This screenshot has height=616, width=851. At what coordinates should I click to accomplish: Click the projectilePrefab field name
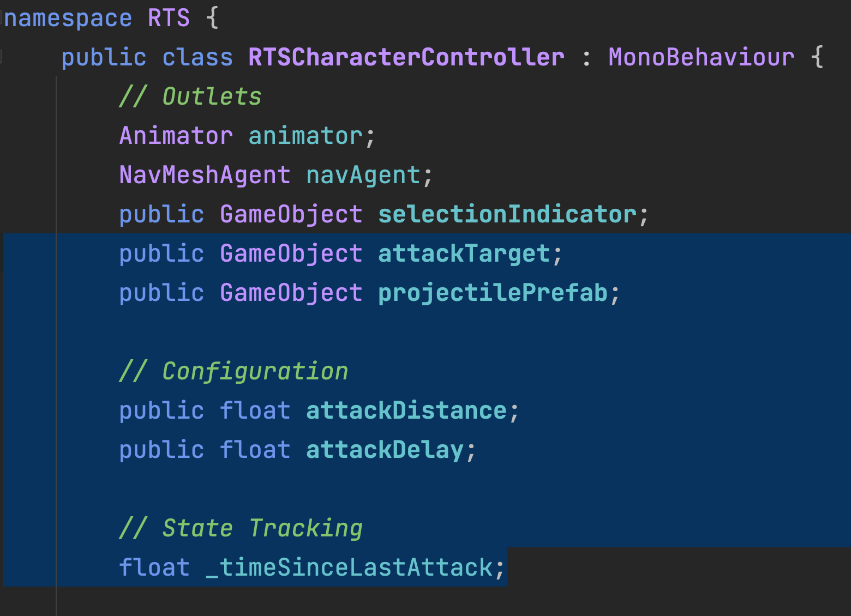click(x=493, y=293)
